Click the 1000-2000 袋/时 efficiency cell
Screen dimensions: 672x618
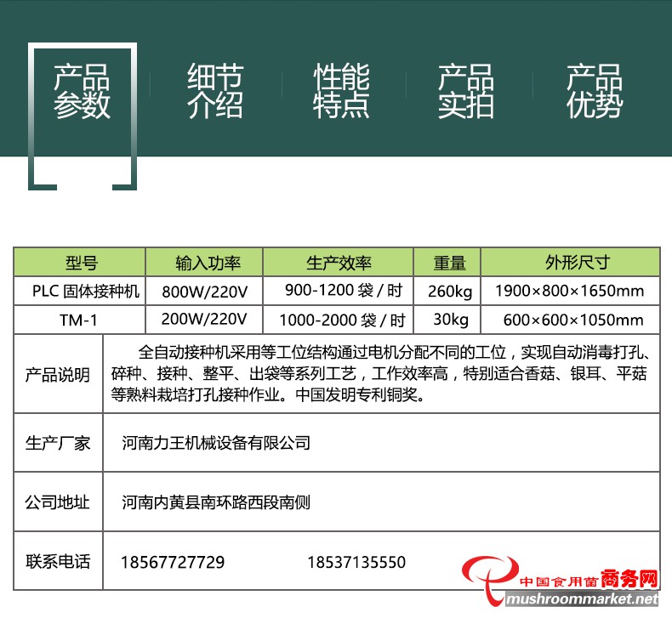pyautogui.click(x=339, y=320)
